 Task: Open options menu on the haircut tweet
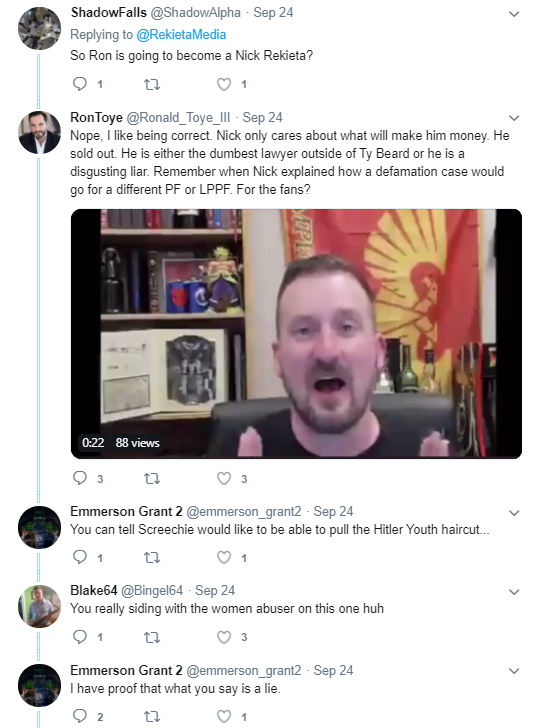[x=514, y=513]
